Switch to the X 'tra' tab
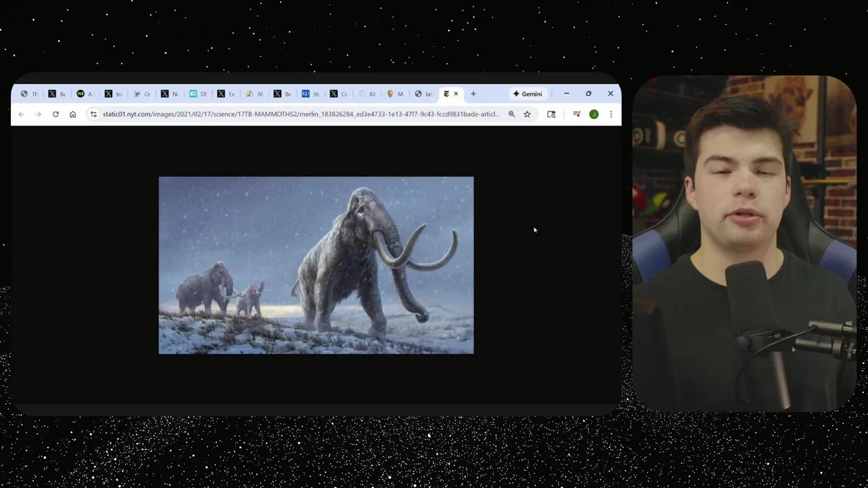Image resolution: width=868 pixels, height=488 pixels. (x=113, y=94)
